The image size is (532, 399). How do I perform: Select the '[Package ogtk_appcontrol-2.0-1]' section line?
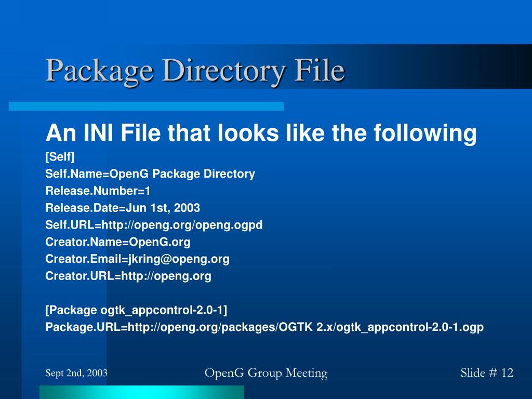click(x=136, y=310)
